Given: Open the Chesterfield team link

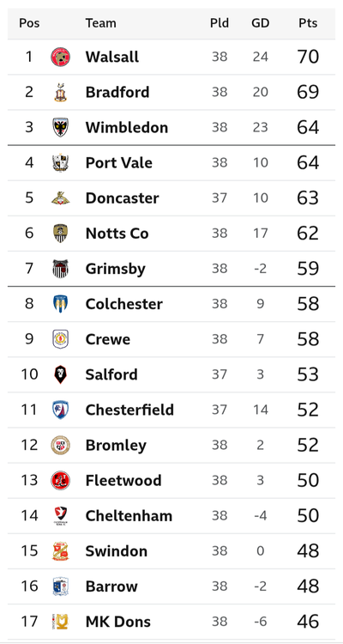Looking at the screenshot, I should click(129, 410).
